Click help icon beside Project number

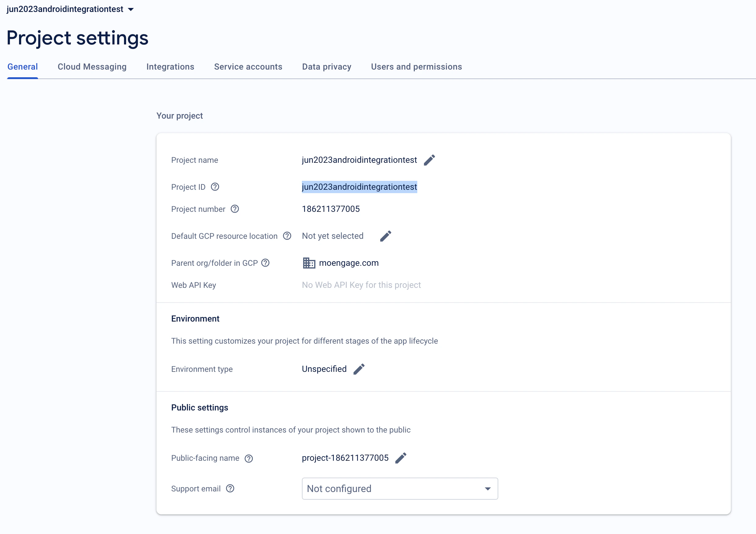234,209
